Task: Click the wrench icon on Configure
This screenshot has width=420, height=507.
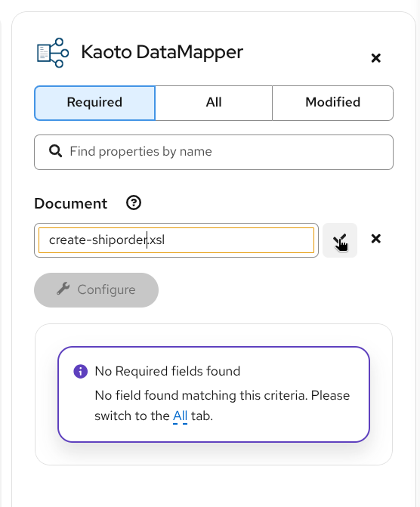Action: coord(63,289)
